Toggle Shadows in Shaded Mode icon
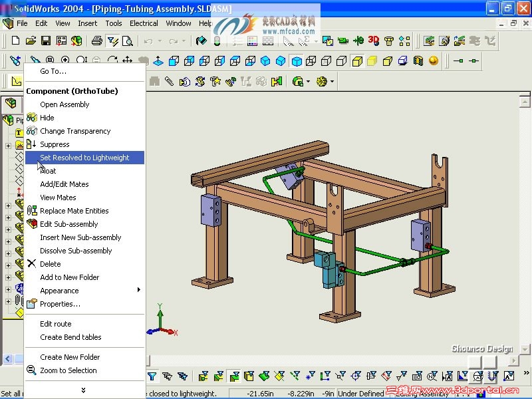Screen dimensions: 532x399 [x=403, y=61]
